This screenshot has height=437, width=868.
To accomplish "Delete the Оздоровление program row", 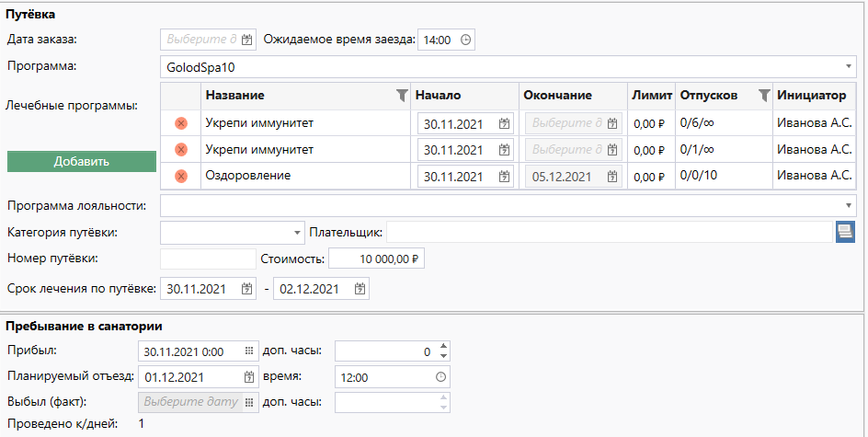I will pyautogui.click(x=181, y=176).
